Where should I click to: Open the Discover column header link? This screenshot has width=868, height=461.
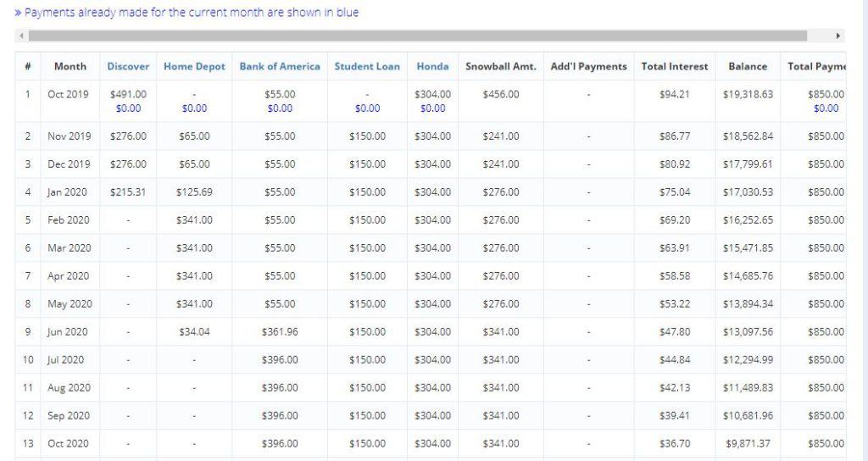tap(128, 66)
